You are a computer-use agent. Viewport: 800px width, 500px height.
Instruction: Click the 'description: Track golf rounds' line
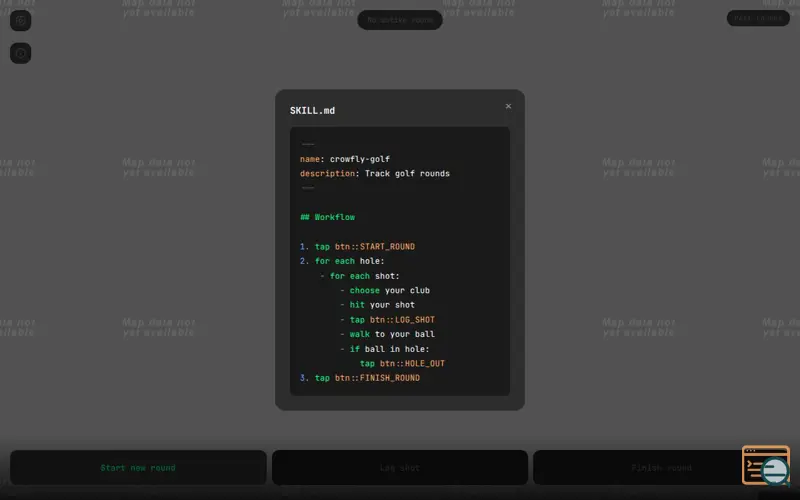point(375,173)
